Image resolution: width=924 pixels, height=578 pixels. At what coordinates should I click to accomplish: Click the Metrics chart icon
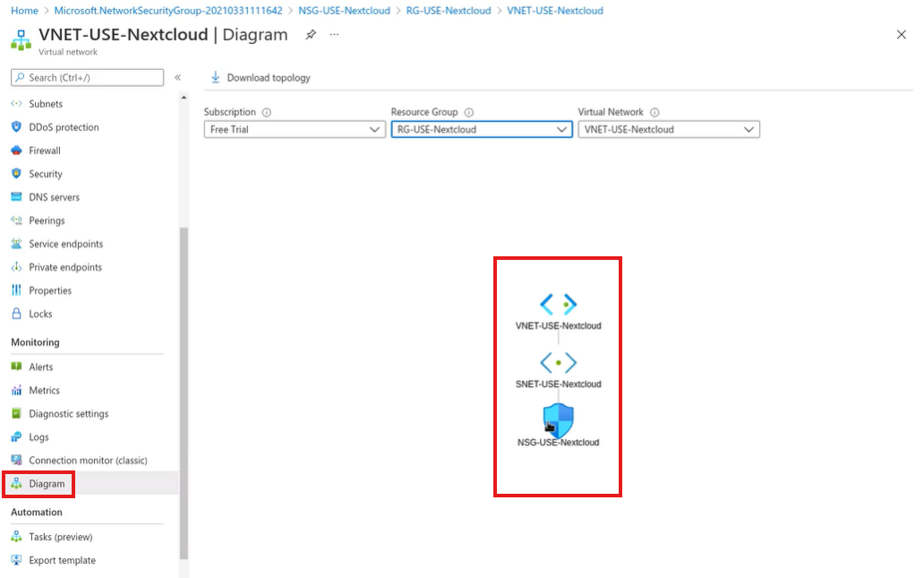[16, 390]
